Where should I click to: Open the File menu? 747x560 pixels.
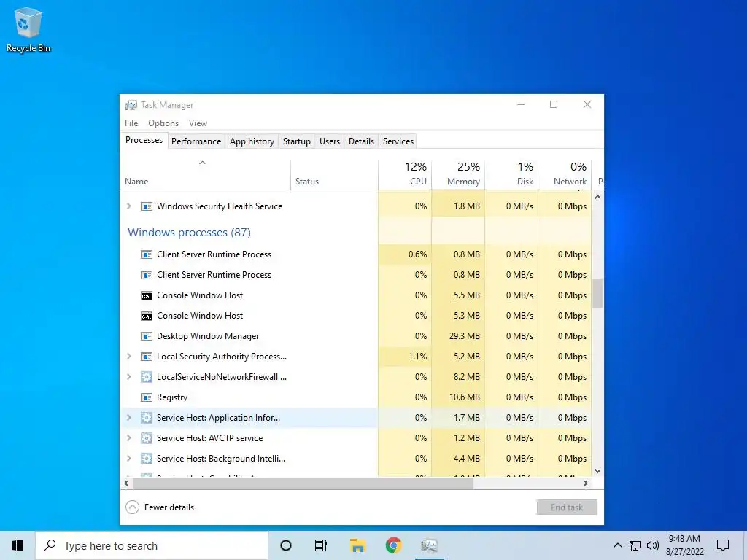click(131, 122)
